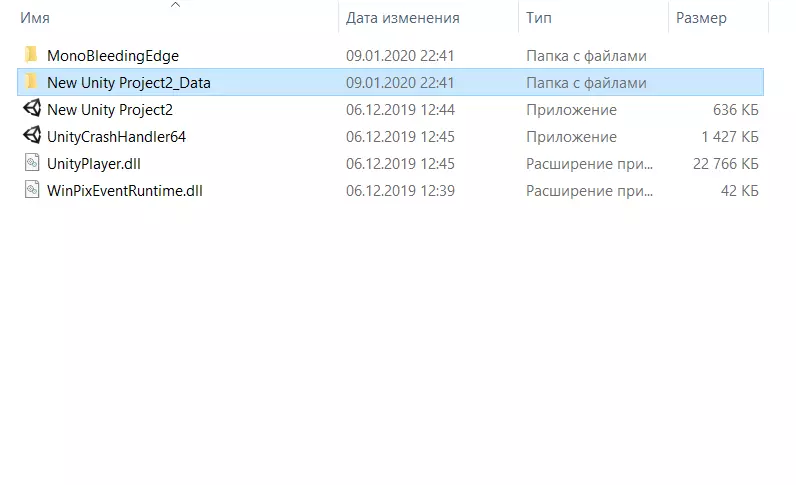Toggle the sort arrow above Имя column
The width and height of the screenshot is (796, 485).
(x=176, y=5)
